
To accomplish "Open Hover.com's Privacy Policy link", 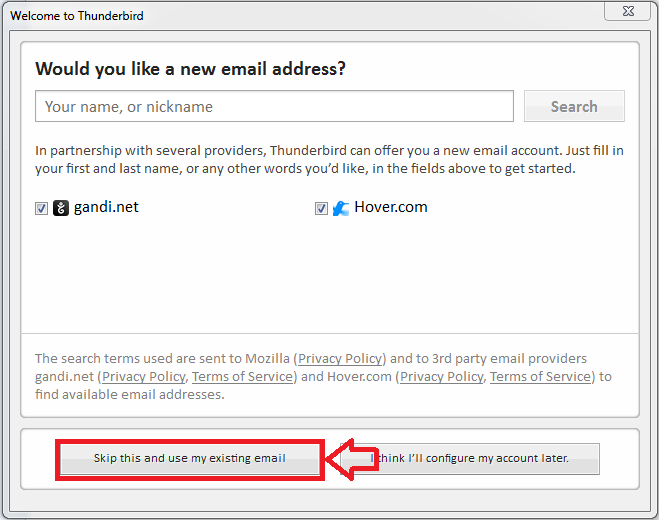I will pyautogui.click(x=442, y=377).
